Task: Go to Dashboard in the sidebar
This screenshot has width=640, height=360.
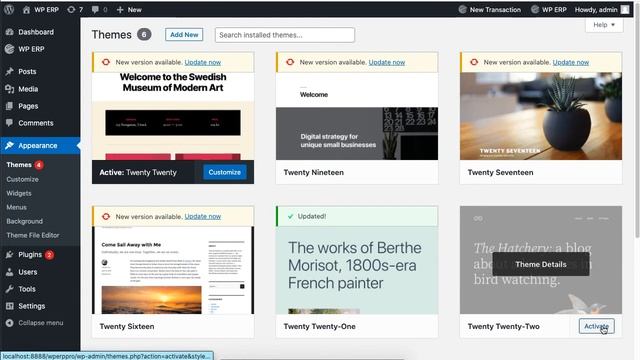Action: click(36, 32)
